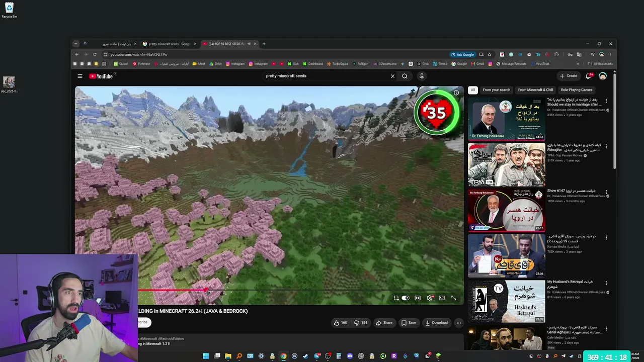Open 'Show 6147' video title link
The height and width of the screenshot is (362, 644).
click(x=571, y=191)
